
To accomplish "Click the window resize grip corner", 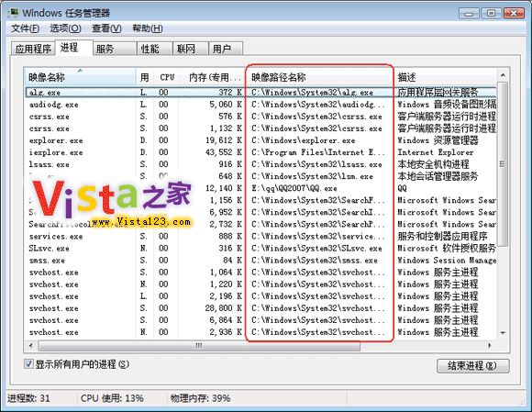I will tap(522, 402).
